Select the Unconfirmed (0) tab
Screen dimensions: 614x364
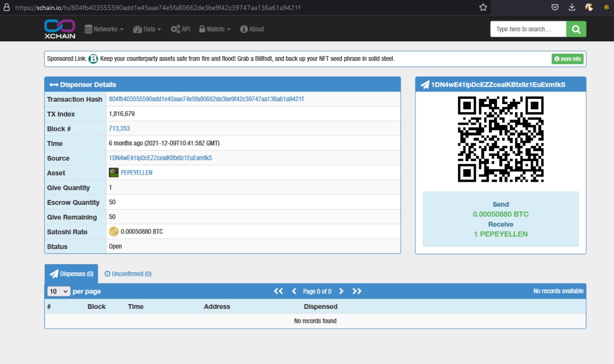tap(128, 274)
